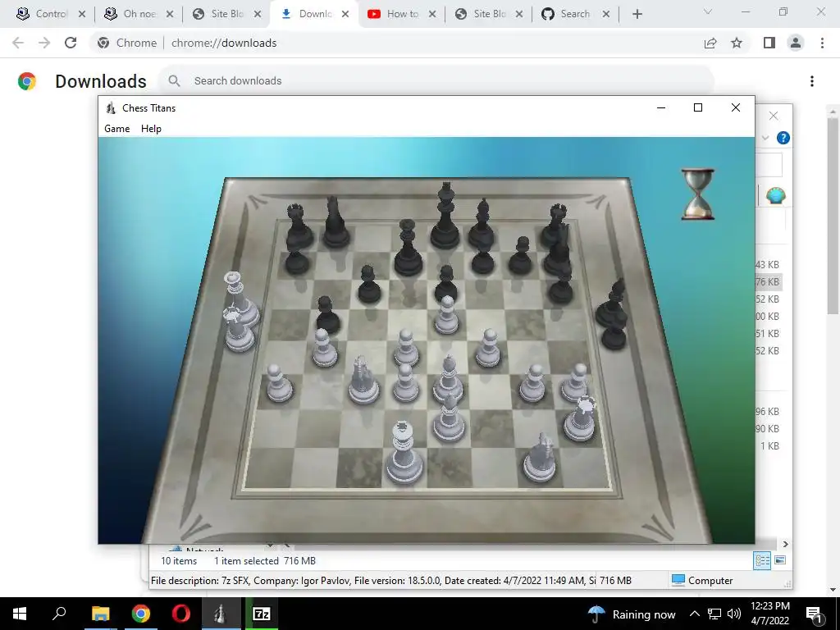Switch Explorer to large icons view
Viewport: 840px width, 630px height.
point(781,560)
